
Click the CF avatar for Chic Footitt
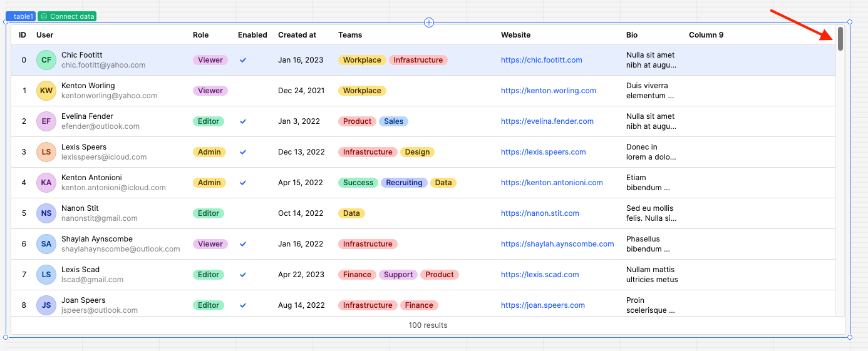46,60
